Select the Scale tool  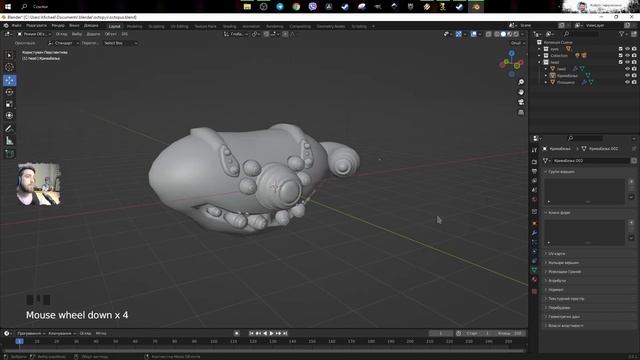coord(9,104)
